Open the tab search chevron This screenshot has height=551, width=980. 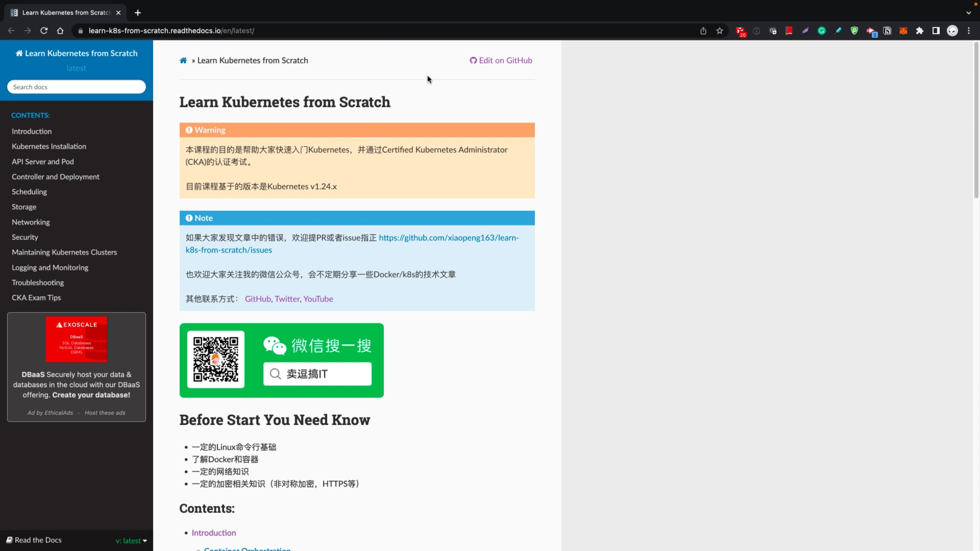(x=969, y=13)
